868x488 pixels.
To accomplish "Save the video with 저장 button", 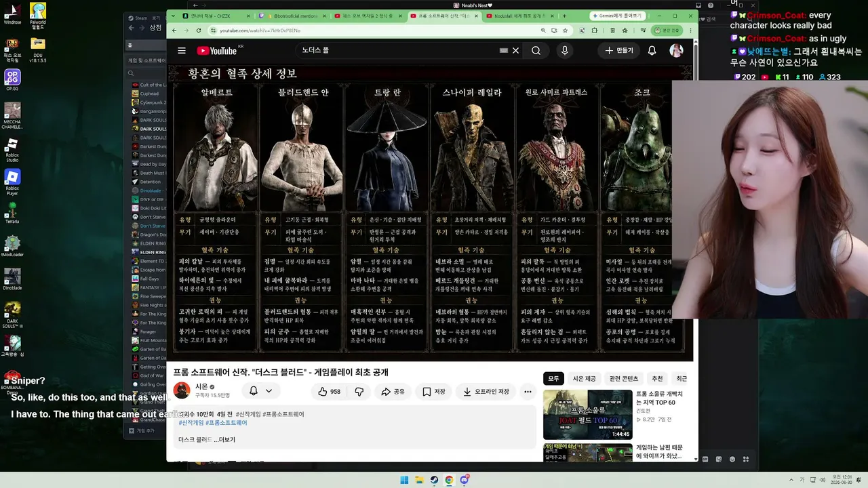I will (434, 392).
